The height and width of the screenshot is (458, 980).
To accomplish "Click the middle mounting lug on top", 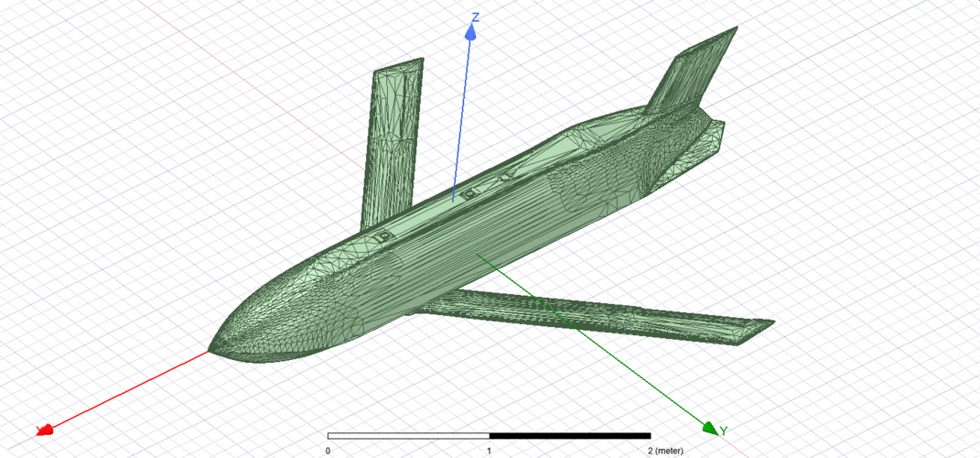I will point(468,196).
